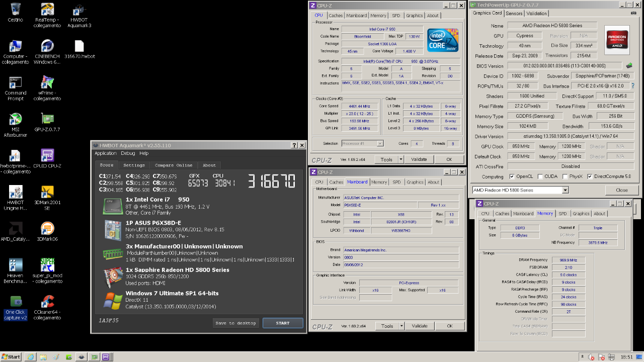Click the Intel Core i7 logo in CPU-Z

pos(443,40)
